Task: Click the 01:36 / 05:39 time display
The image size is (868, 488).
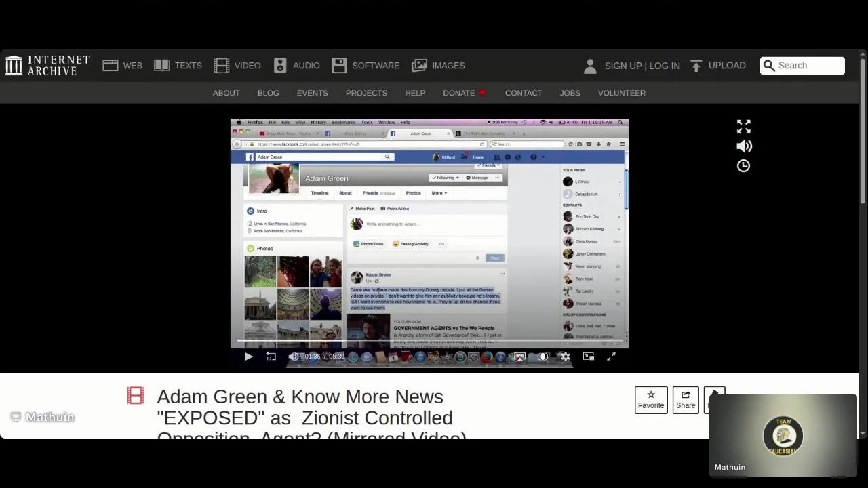Action: 325,357
